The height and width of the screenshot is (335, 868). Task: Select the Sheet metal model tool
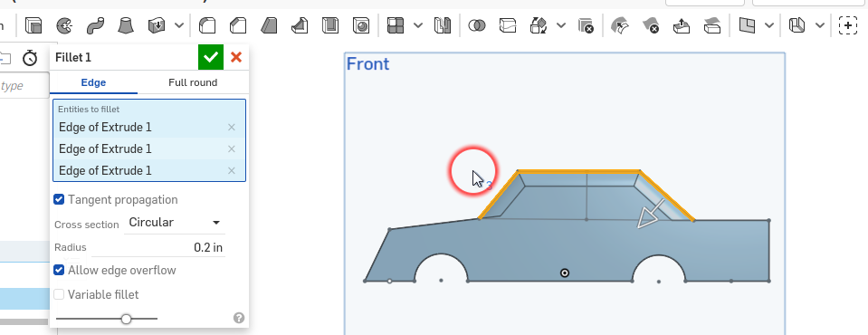pos(796,25)
